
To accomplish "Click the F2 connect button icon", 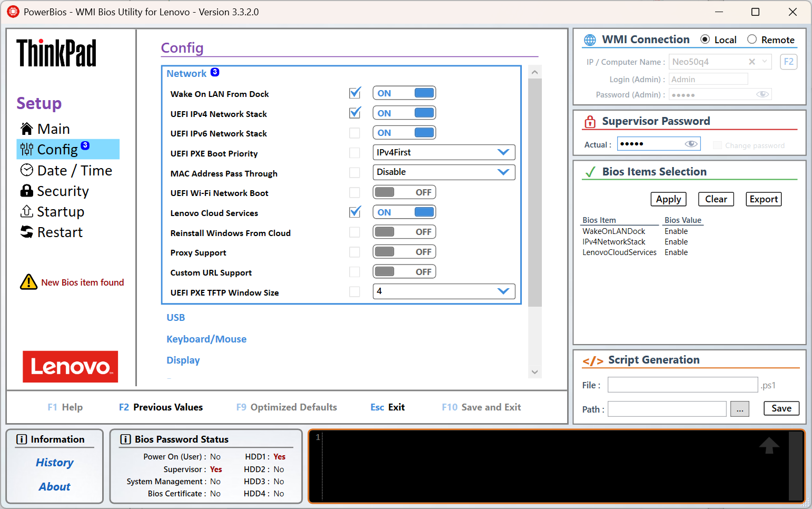I will click(788, 62).
